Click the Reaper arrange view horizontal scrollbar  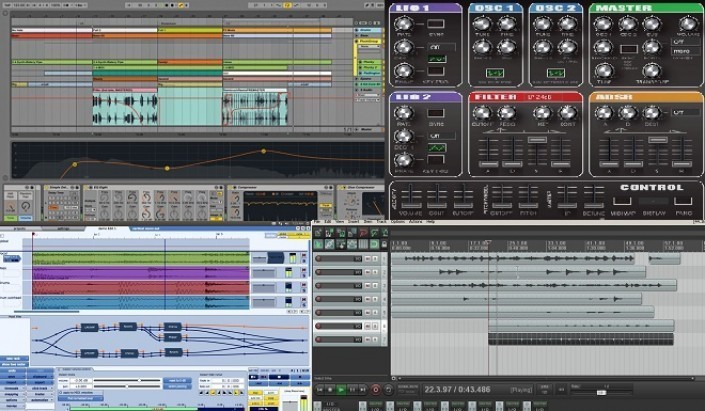coord(544,379)
